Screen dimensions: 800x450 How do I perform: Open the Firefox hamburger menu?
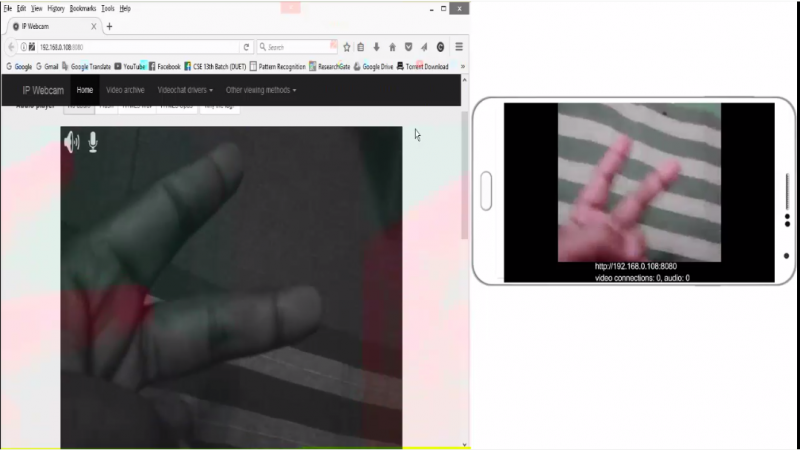[x=459, y=47]
